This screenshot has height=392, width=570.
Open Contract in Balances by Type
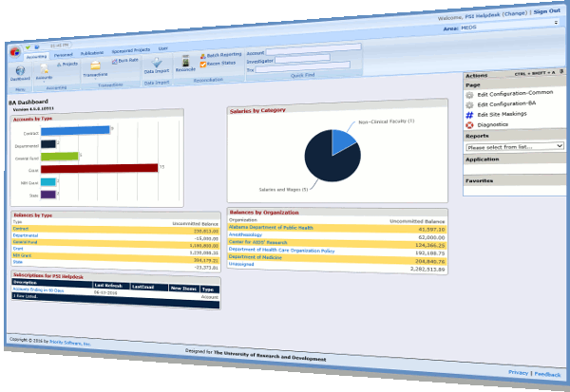20,229
